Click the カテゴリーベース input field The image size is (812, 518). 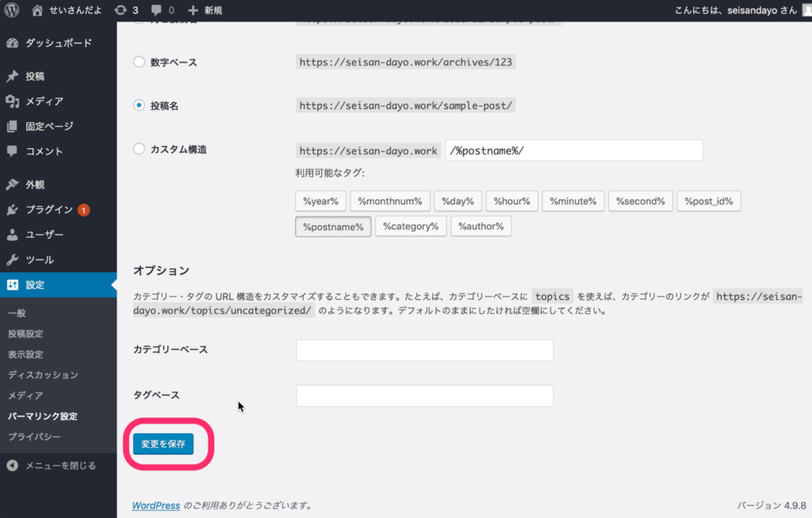pyautogui.click(x=424, y=350)
